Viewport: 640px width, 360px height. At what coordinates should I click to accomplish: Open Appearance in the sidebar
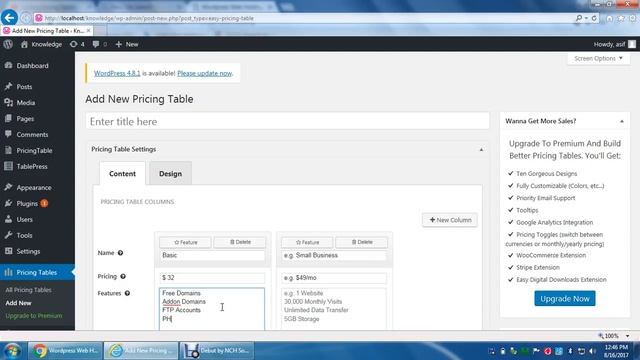[x=34, y=188]
